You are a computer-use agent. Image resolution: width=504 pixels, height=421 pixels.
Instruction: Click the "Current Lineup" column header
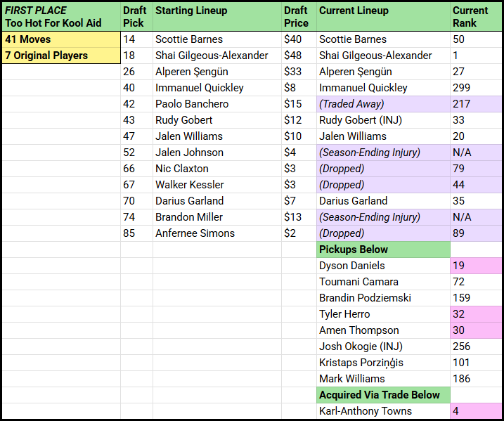(x=382, y=17)
